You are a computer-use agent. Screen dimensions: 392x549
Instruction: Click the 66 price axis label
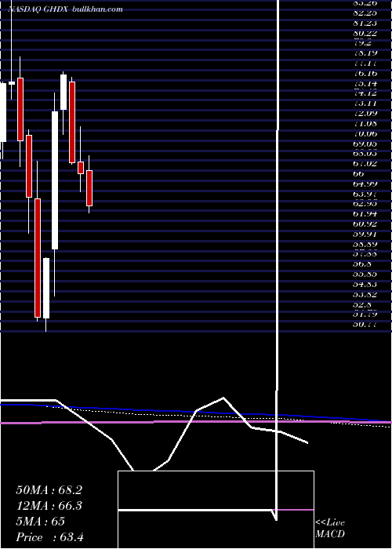click(359, 173)
